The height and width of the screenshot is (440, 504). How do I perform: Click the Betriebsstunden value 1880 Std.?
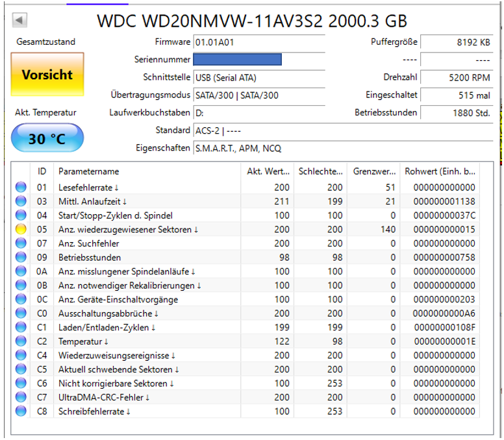457,113
